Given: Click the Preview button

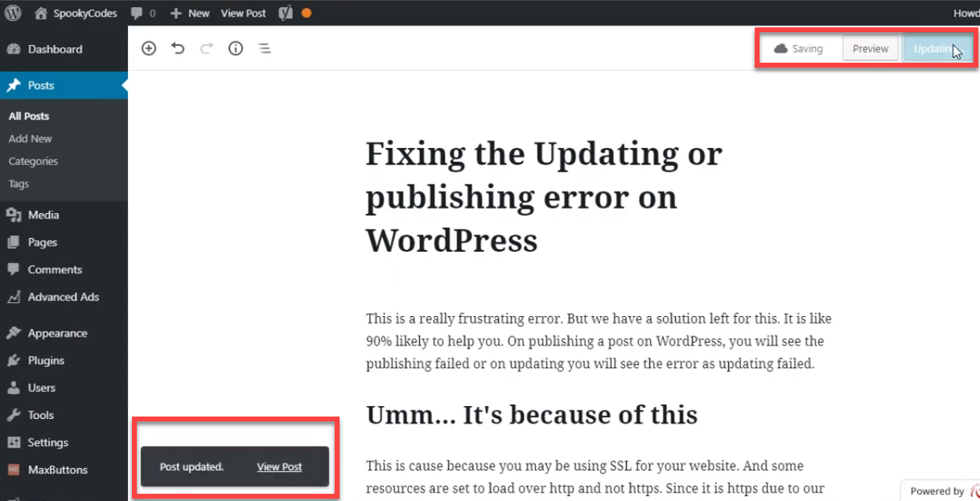Looking at the screenshot, I should click(871, 48).
